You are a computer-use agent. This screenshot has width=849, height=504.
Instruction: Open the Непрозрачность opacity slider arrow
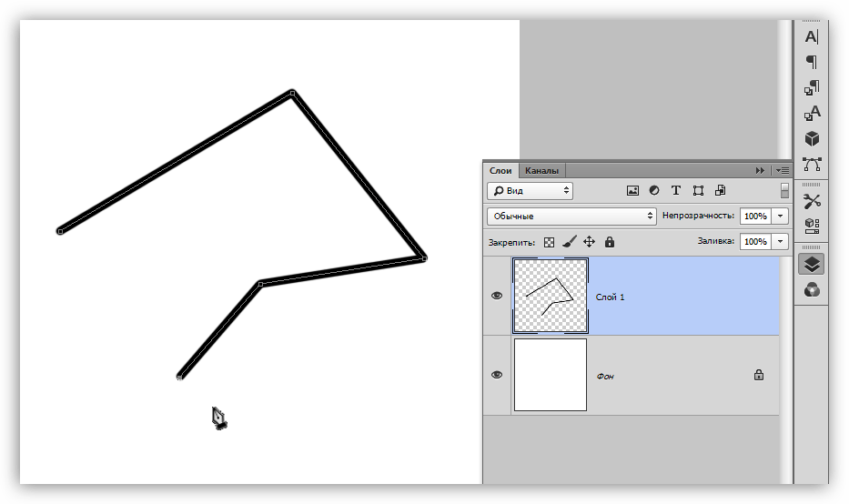tap(780, 217)
